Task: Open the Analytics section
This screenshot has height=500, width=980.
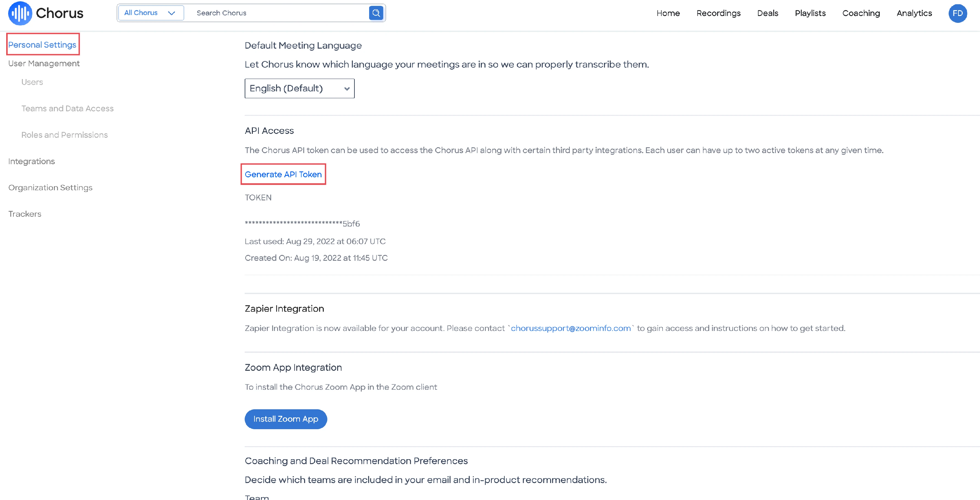Action: [x=914, y=13]
